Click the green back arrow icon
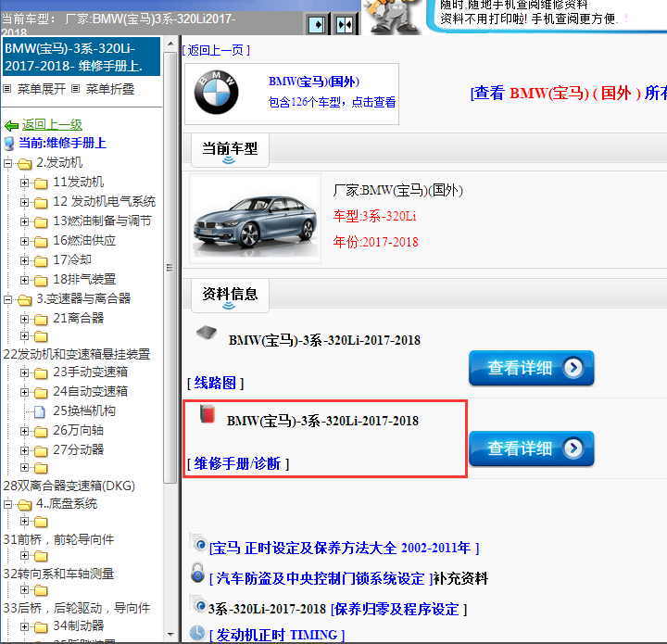This screenshot has height=644, width=667. 11,125
